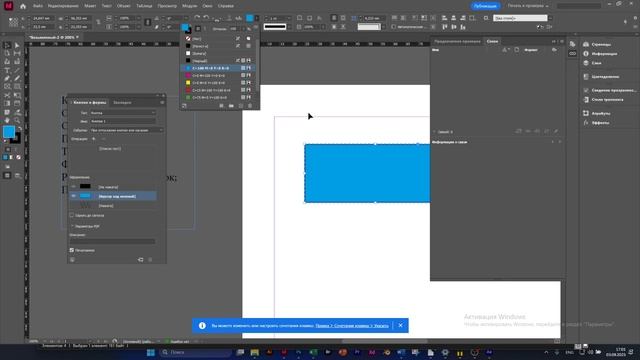Expand the 'Связей: 0' disclosure in the Links panel
640x360 pixels.
coord(434,132)
